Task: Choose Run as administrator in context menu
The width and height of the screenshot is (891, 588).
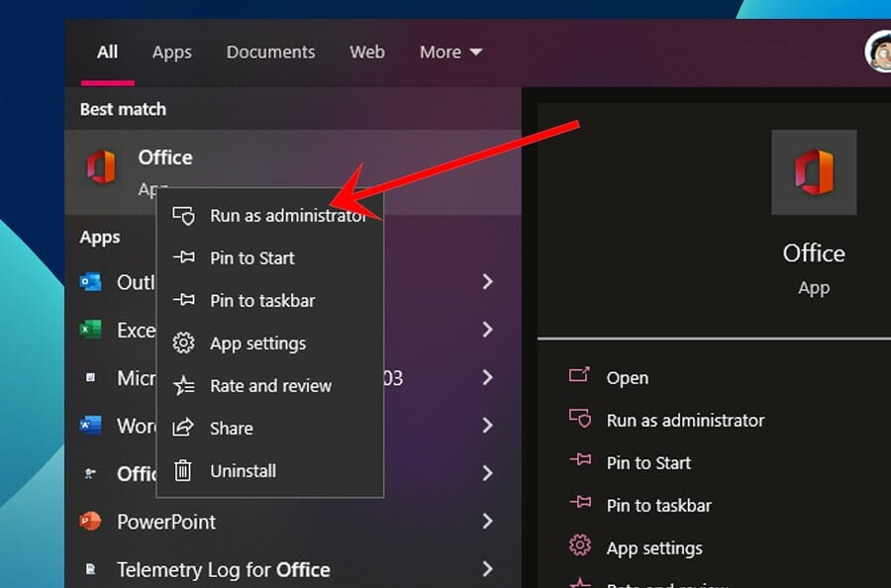Action: [x=270, y=216]
